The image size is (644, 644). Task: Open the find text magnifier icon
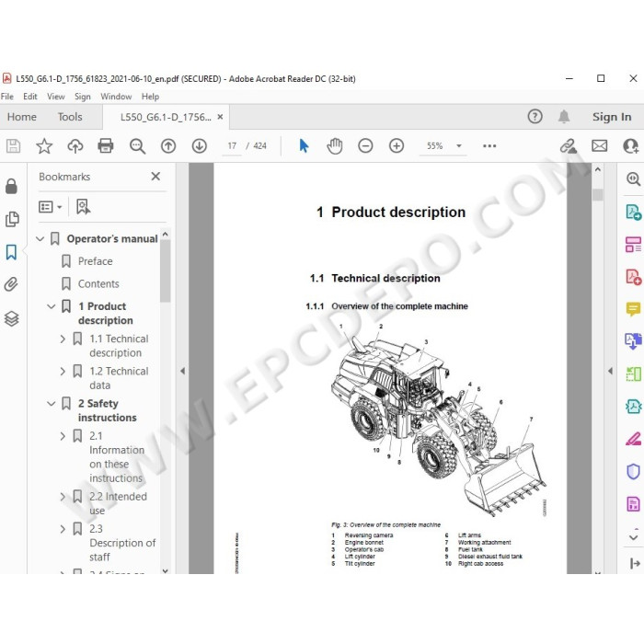tap(137, 146)
